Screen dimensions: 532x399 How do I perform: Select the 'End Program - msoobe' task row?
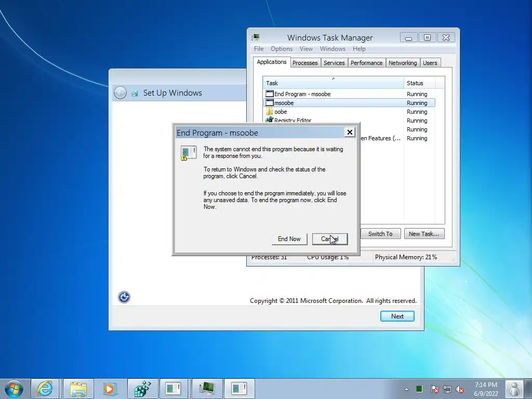pyautogui.click(x=349, y=94)
